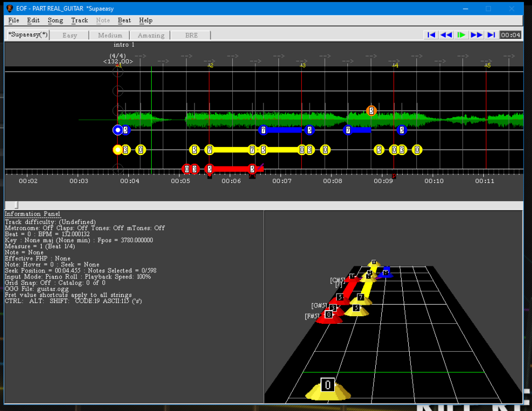The image size is (532, 411).
Task: Click the rewind to start playback button
Action: 431,35
